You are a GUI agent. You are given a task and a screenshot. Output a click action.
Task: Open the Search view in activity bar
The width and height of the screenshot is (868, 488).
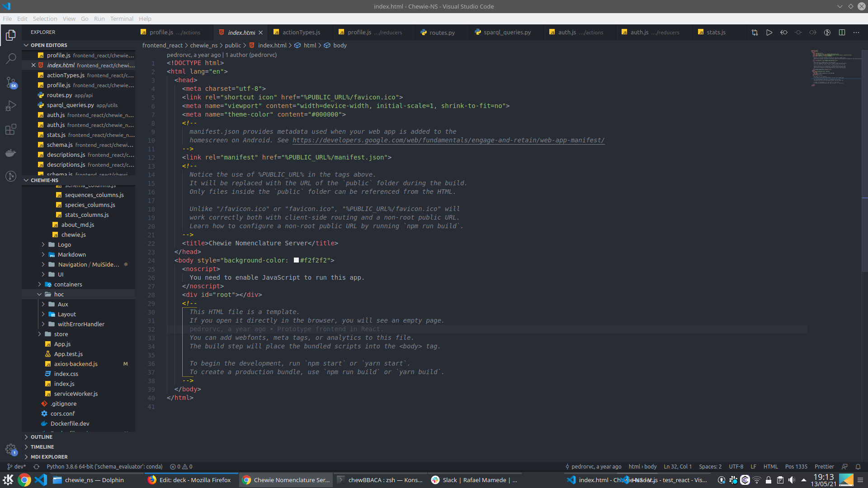(11, 59)
